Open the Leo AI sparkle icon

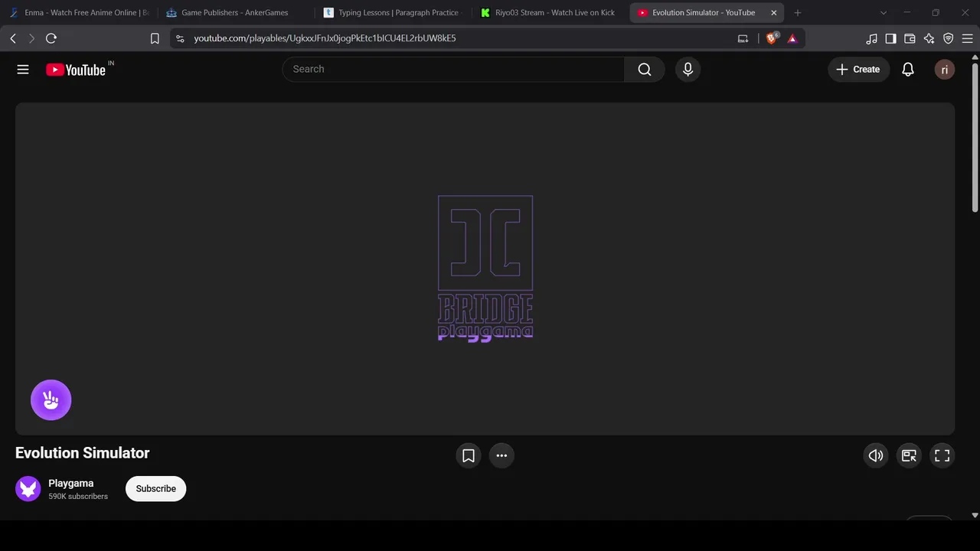[x=929, y=38]
